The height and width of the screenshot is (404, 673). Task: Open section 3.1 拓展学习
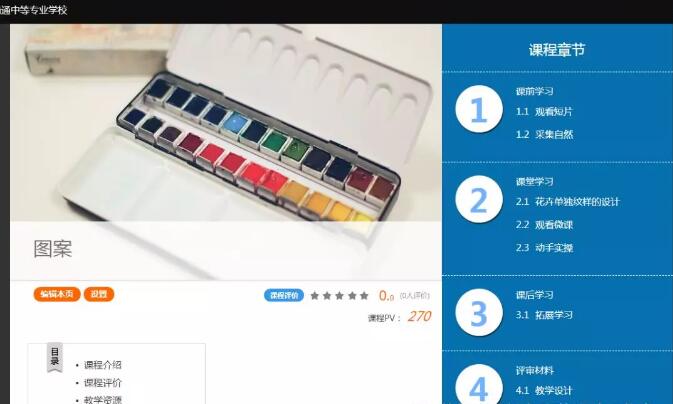[544, 315]
